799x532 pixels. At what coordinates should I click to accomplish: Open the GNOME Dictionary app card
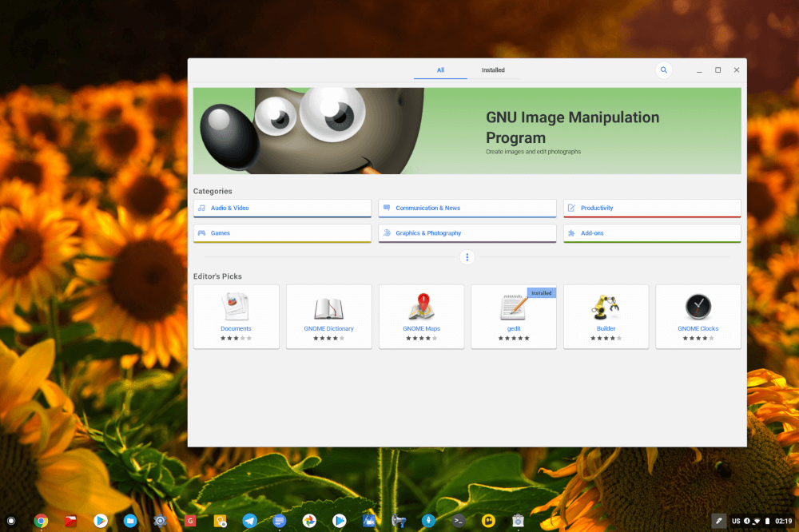(329, 316)
